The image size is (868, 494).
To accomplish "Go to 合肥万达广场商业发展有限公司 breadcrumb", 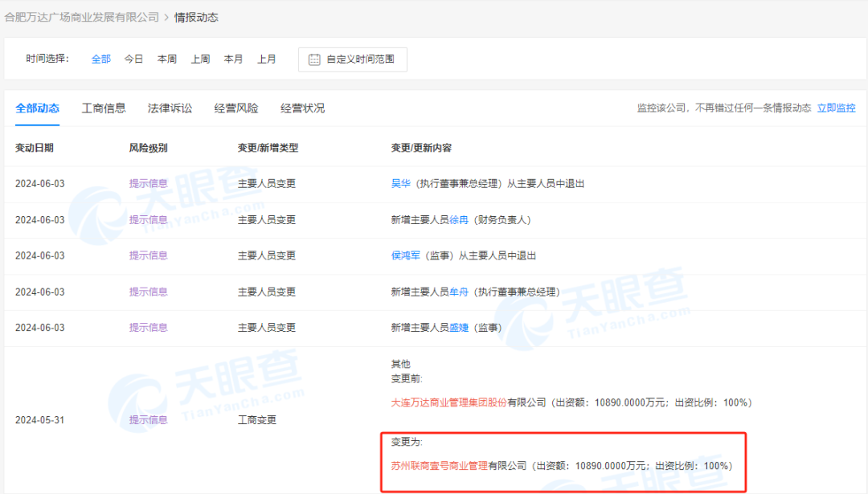I will pyautogui.click(x=82, y=17).
